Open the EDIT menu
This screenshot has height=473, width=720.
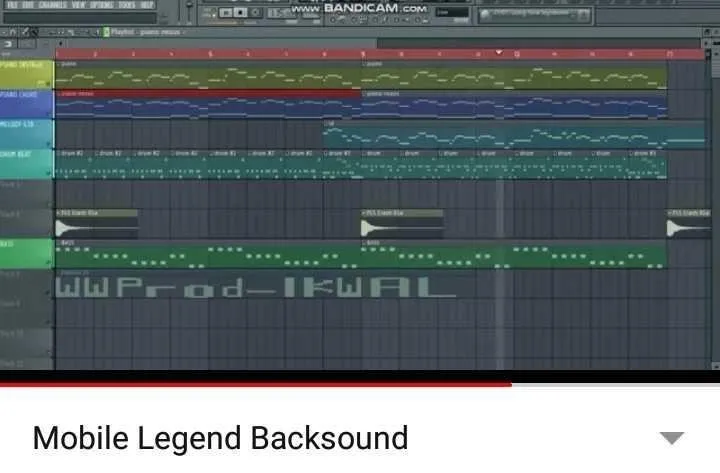click(28, 5)
